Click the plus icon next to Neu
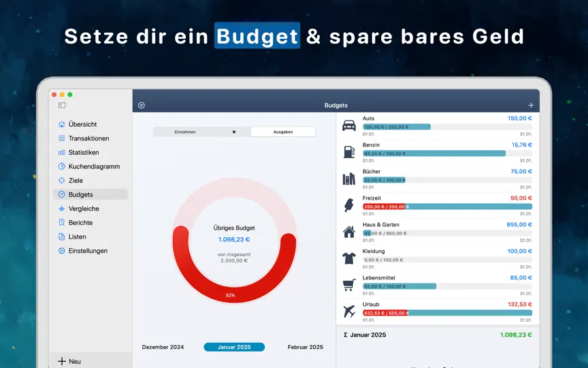 61,361
